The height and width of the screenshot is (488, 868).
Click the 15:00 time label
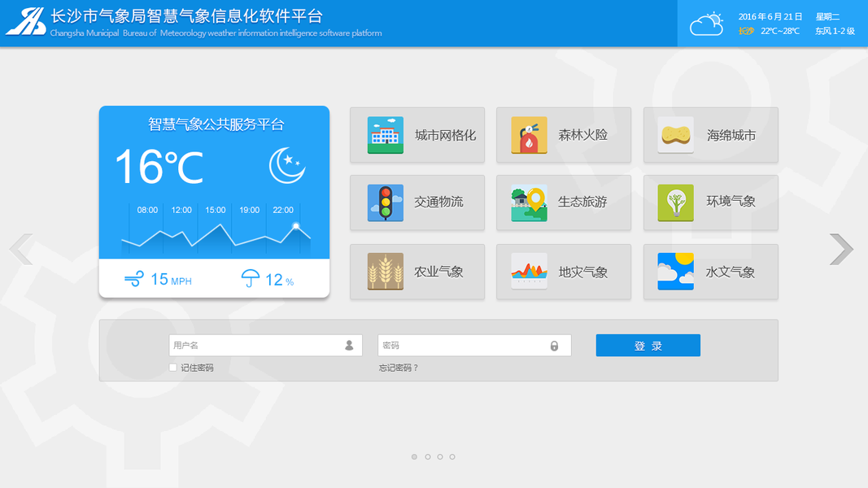(216, 211)
